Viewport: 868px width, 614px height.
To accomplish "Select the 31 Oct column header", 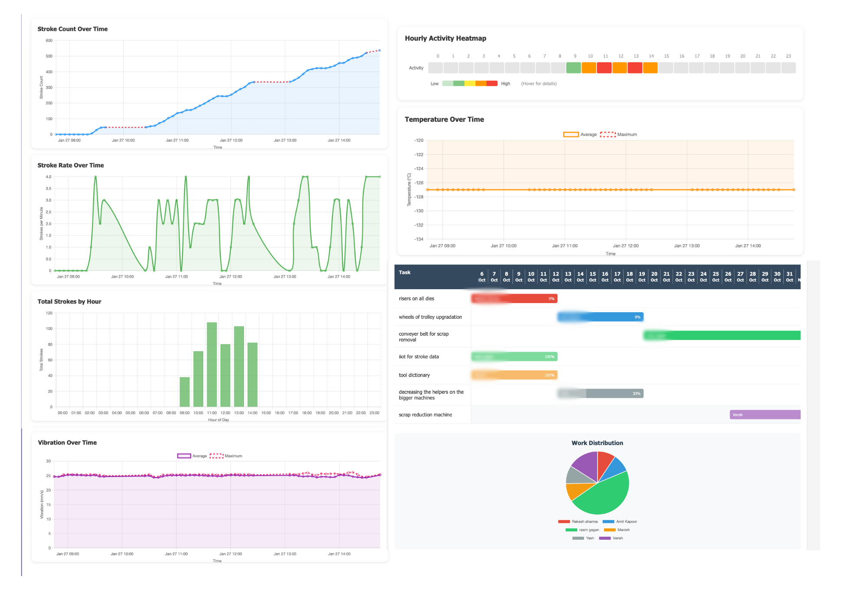I will click(x=789, y=277).
